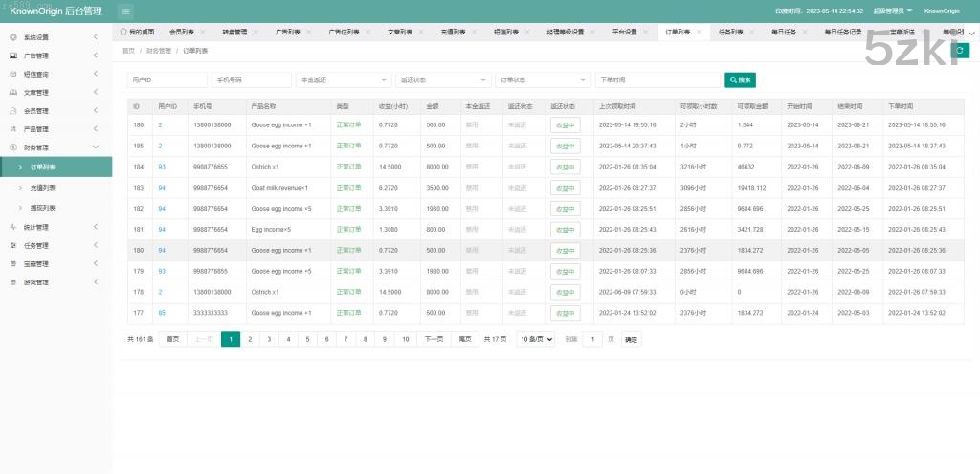
Task: Toggle the sidebar collapse hamburger icon
Action: pyautogui.click(x=126, y=11)
